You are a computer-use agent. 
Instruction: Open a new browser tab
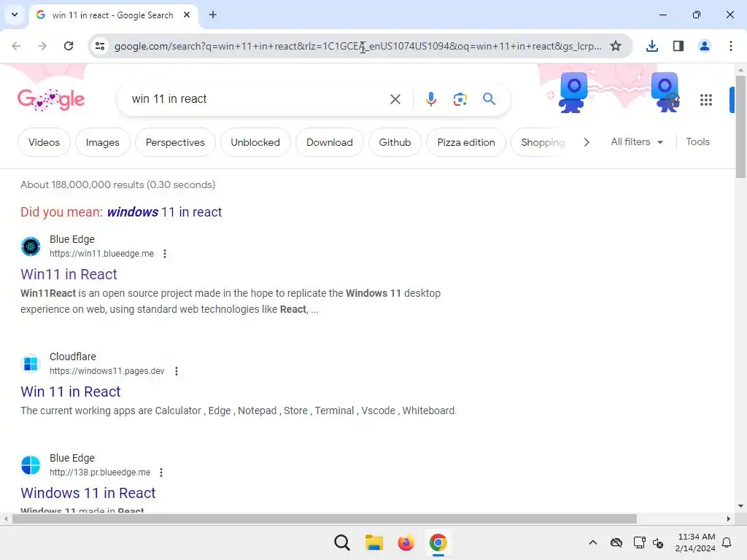coord(213,15)
